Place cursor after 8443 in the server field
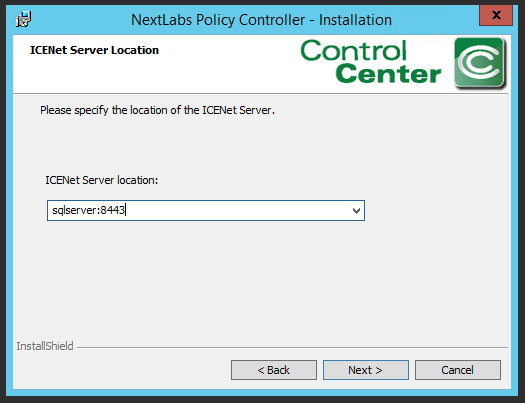 [125, 210]
